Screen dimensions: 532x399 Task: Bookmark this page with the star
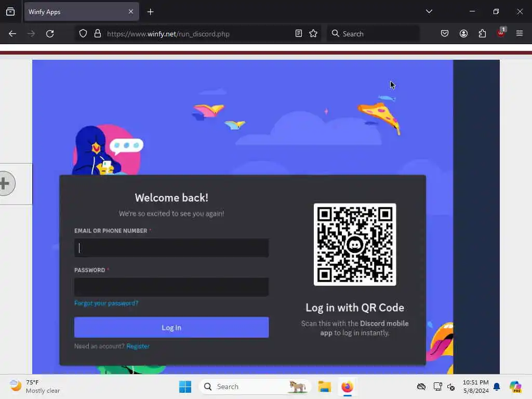pos(313,34)
